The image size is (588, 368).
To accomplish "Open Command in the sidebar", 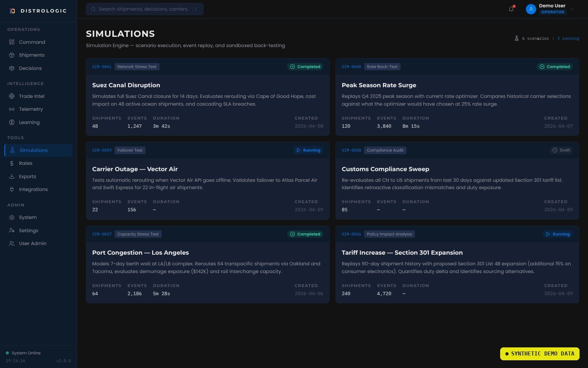I will coord(38,42).
